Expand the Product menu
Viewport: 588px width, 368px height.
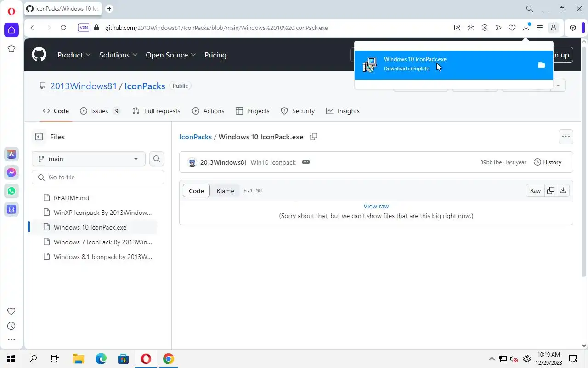[x=74, y=55]
